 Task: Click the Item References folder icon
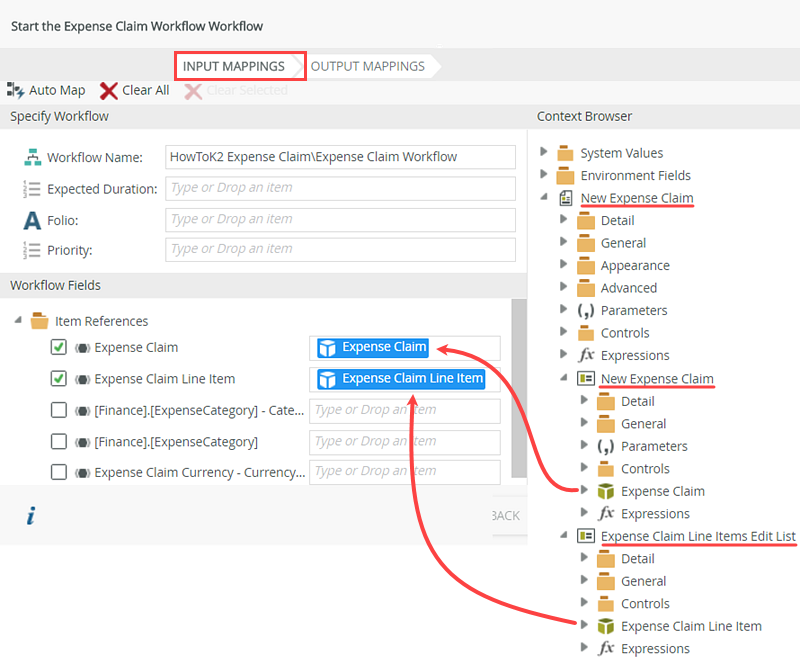pos(38,321)
